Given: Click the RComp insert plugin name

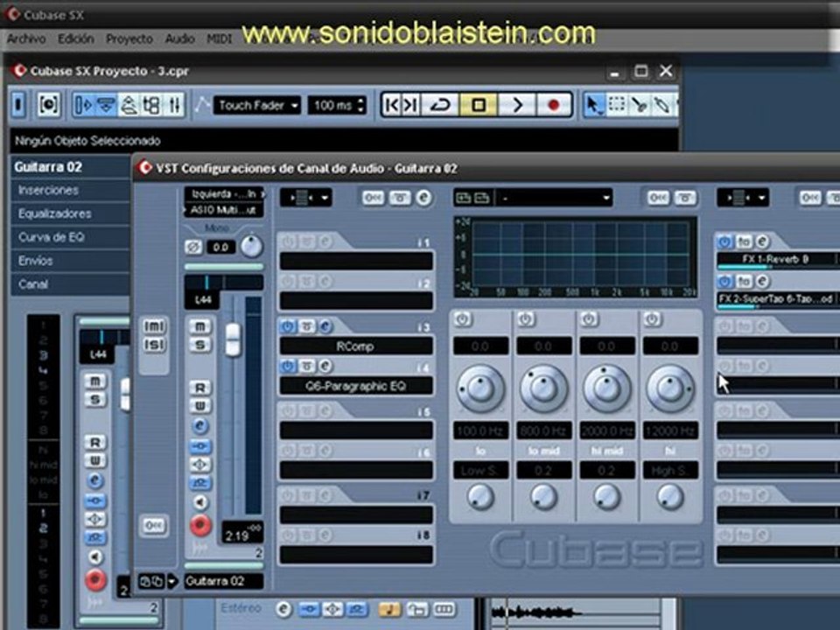Looking at the screenshot, I should click(356, 346).
